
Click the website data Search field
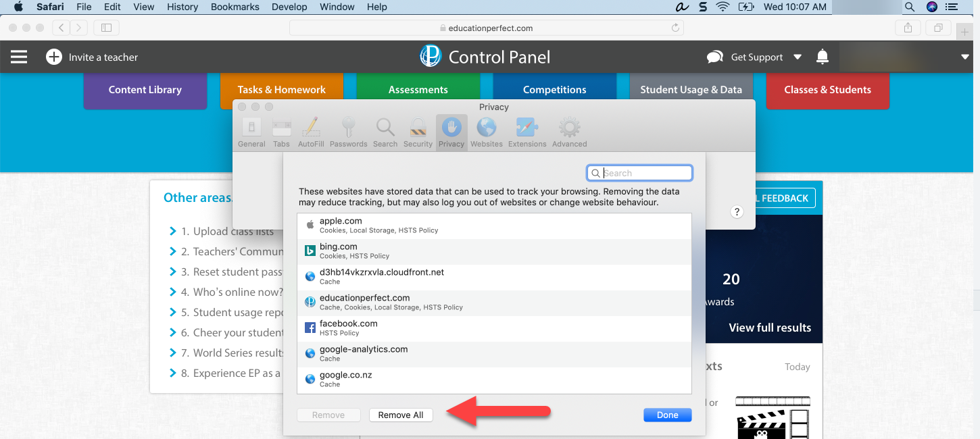[x=639, y=173]
